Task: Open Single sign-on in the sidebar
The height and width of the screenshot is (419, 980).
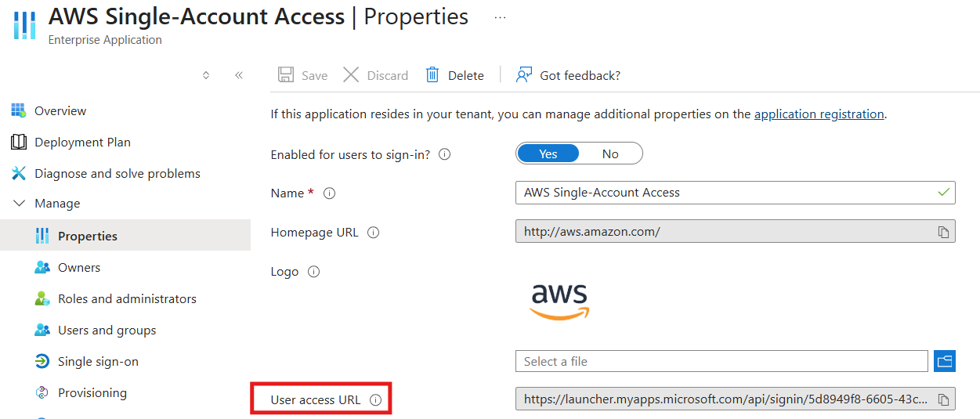Action: (98, 362)
